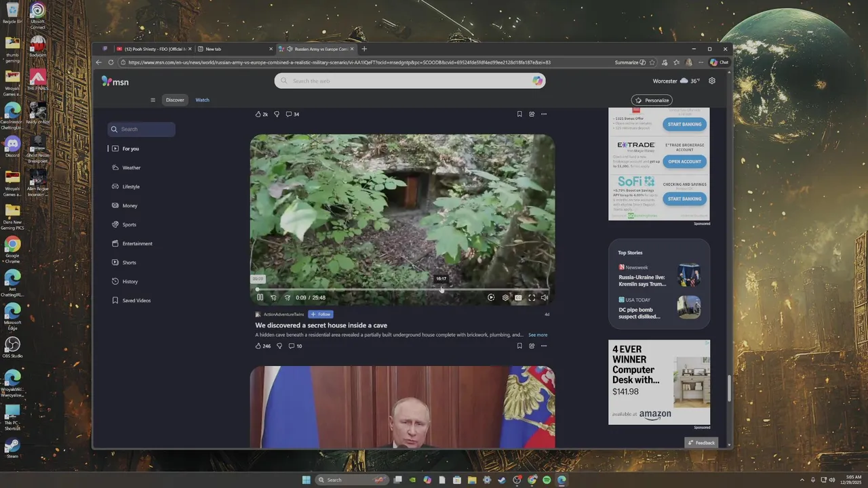Click the Personalize button
The image size is (868, 488).
[652, 100]
